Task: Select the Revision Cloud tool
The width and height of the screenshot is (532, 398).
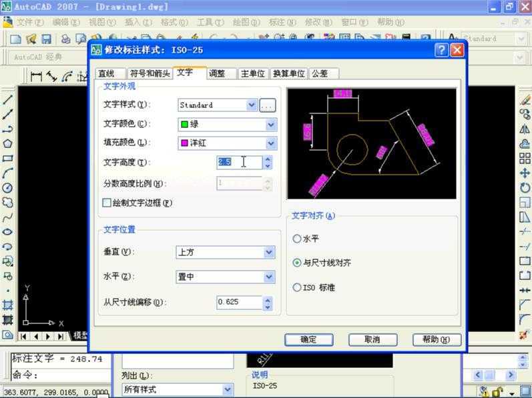Action: [7, 203]
